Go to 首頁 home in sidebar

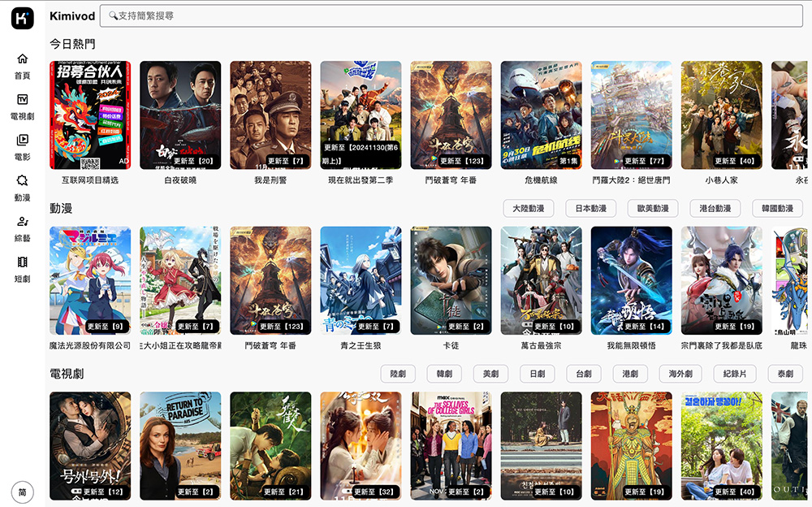22,66
